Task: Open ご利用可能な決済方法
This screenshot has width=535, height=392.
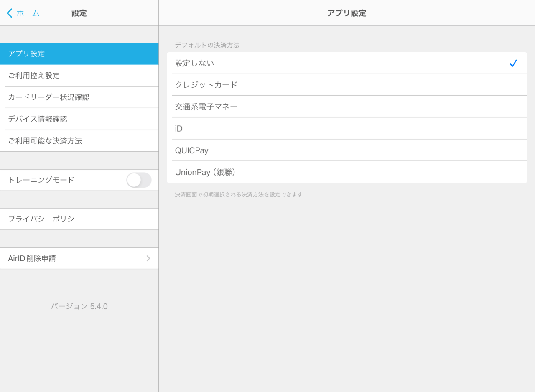Action: tap(79, 141)
